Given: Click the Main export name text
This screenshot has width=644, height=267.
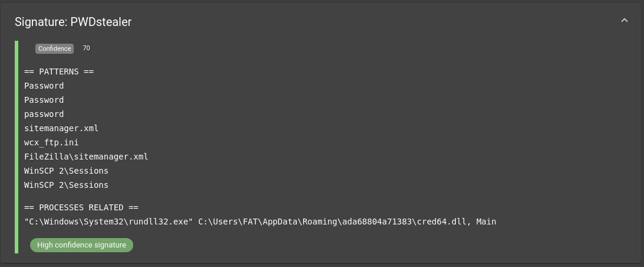Looking at the screenshot, I should click(x=487, y=222).
